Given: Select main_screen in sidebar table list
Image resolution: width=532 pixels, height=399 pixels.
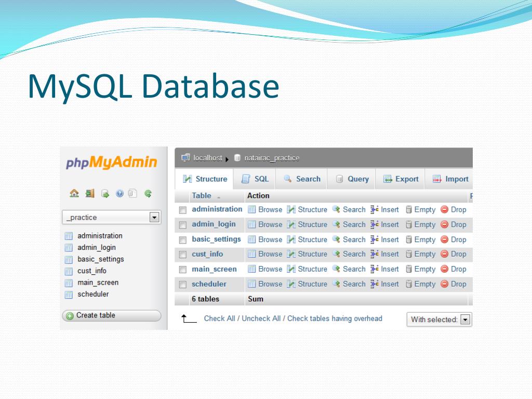Looking at the screenshot, I should [x=98, y=283].
